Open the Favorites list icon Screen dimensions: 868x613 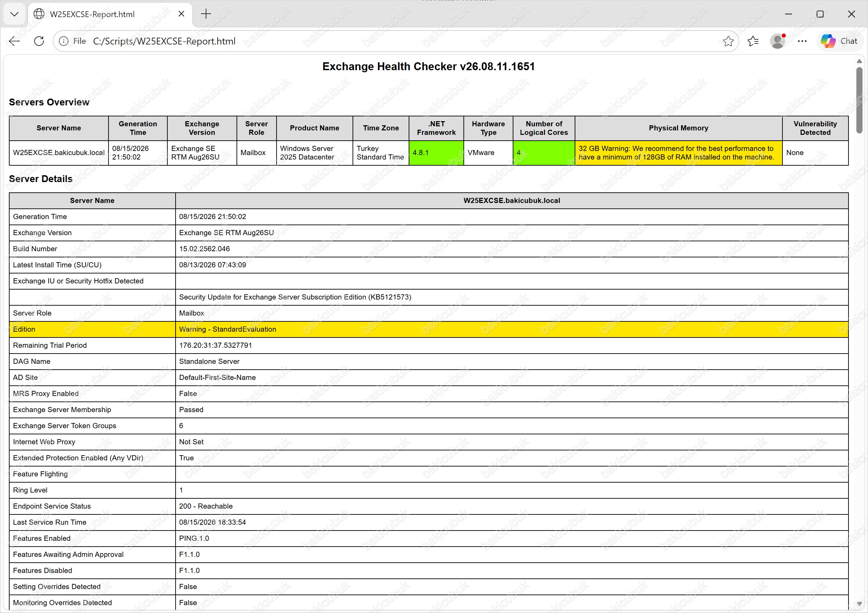click(753, 41)
